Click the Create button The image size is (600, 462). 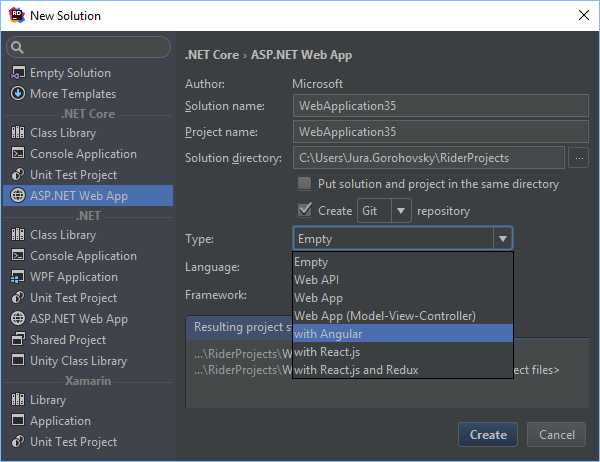coord(488,434)
